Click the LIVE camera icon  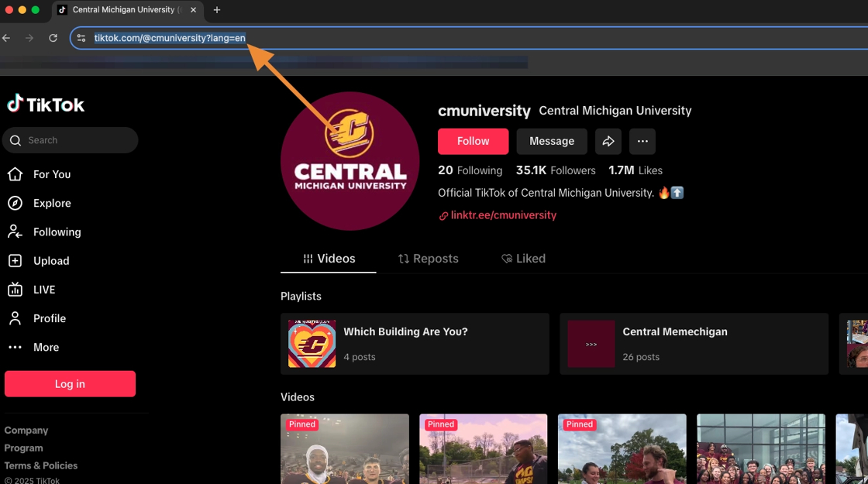(x=15, y=290)
